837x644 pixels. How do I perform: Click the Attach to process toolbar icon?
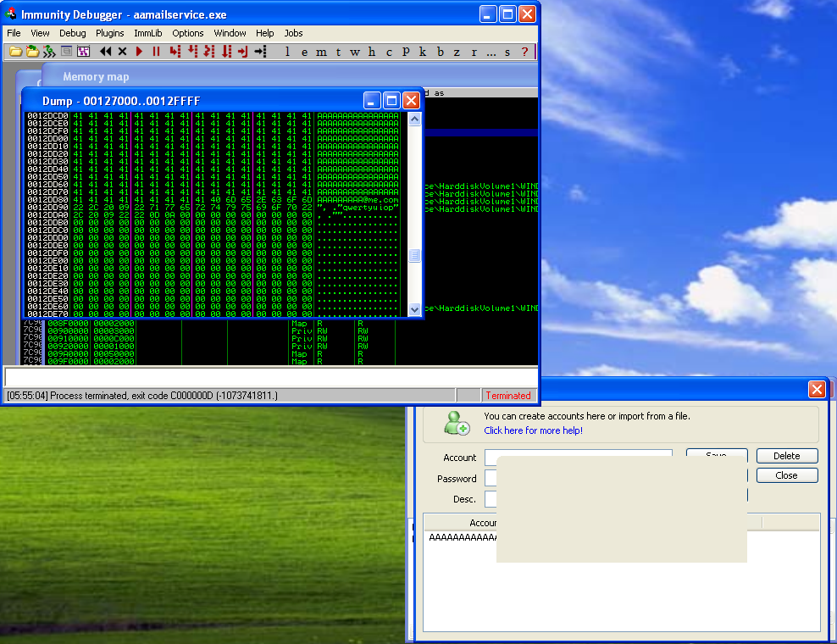coord(32,52)
